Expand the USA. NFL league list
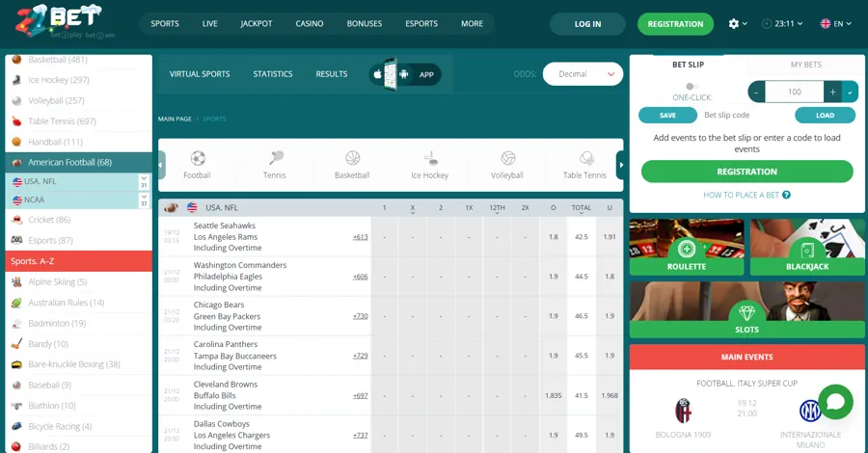Viewport: 868px width, 453px height. (144, 181)
